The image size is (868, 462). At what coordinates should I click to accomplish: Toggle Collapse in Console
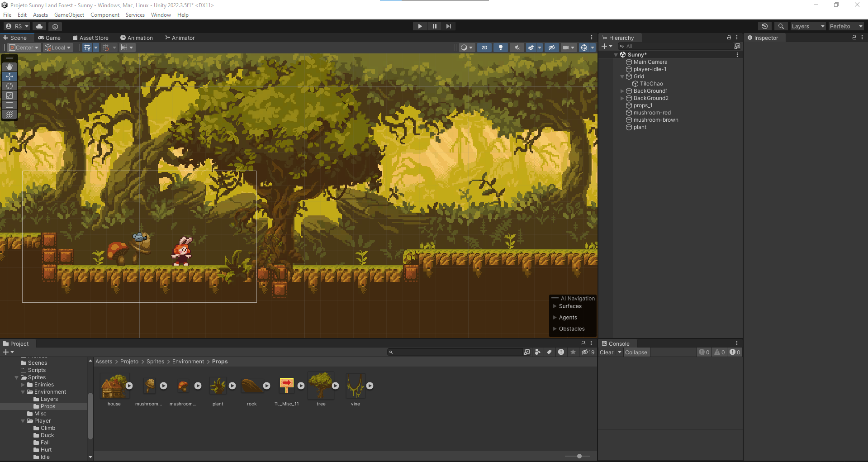click(636, 352)
